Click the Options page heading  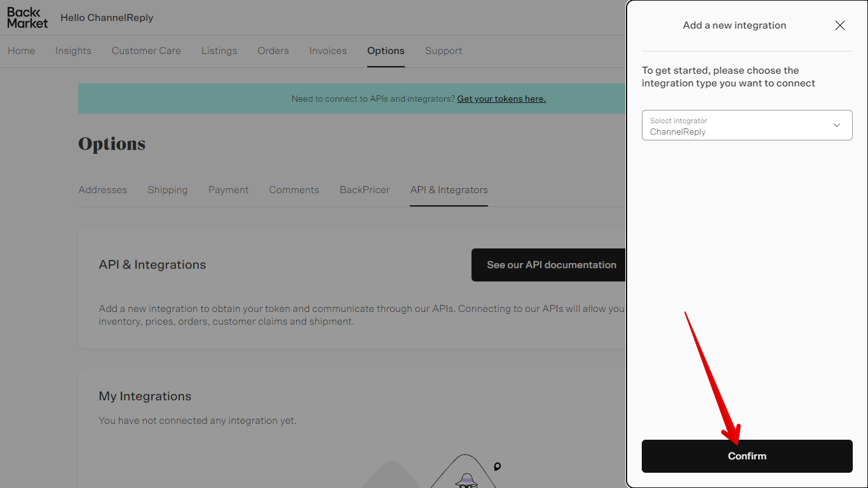click(112, 144)
